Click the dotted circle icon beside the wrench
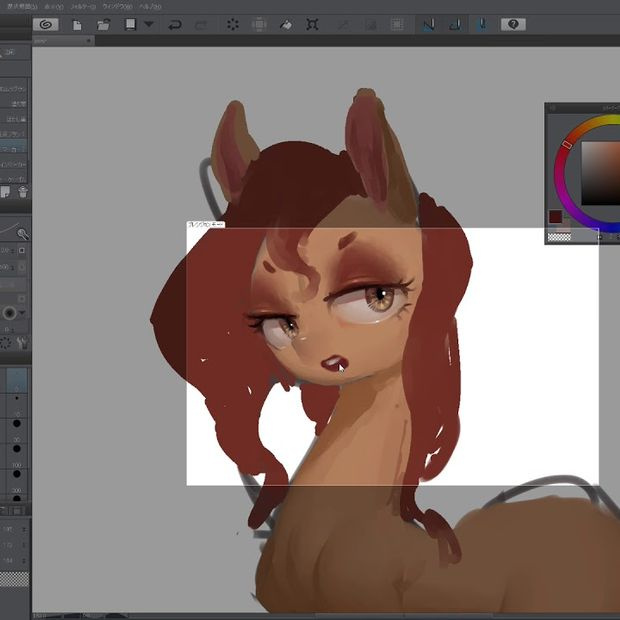The height and width of the screenshot is (620, 620). pyautogui.click(x=6, y=343)
